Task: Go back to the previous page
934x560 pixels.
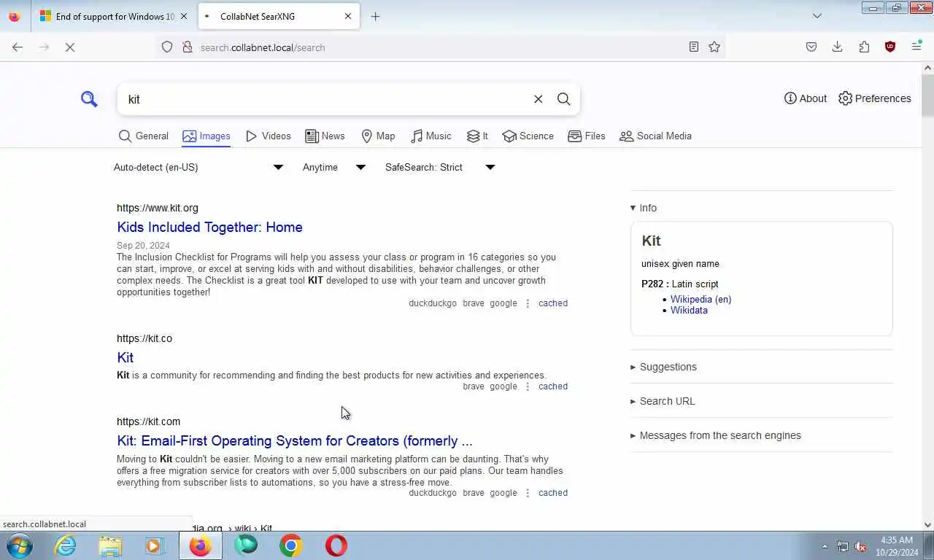Action: tap(18, 47)
